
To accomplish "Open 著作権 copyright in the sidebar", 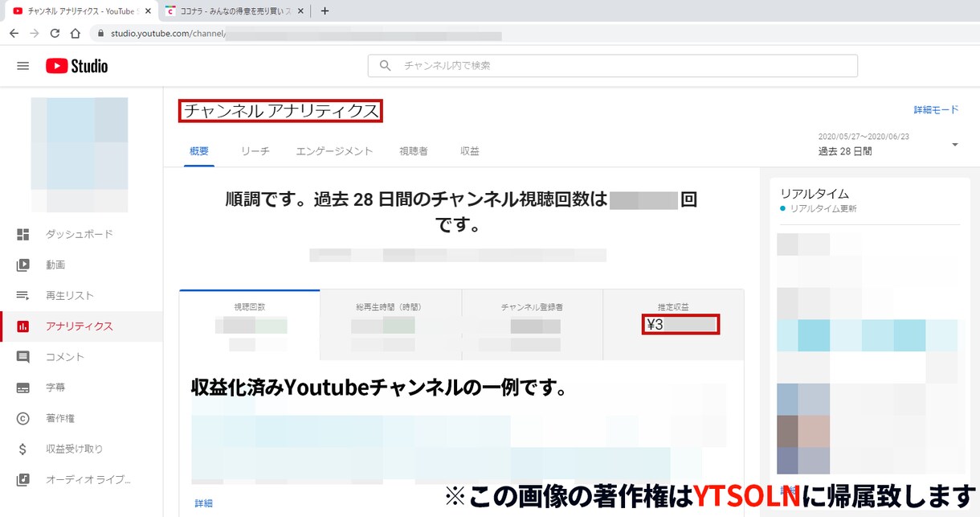I will [80, 418].
